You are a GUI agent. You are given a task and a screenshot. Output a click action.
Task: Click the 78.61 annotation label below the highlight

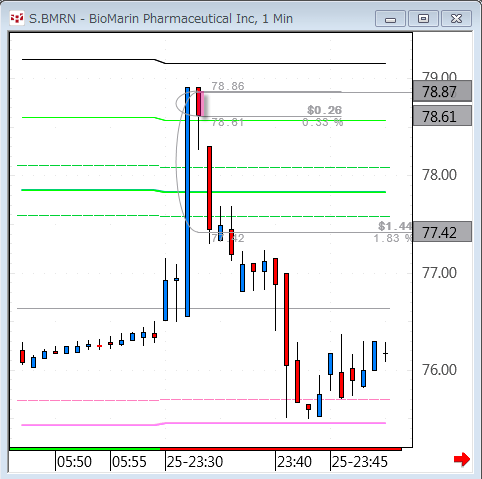(x=228, y=122)
